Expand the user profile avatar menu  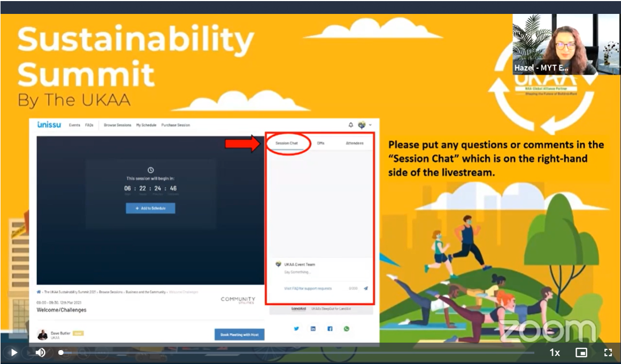(364, 125)
